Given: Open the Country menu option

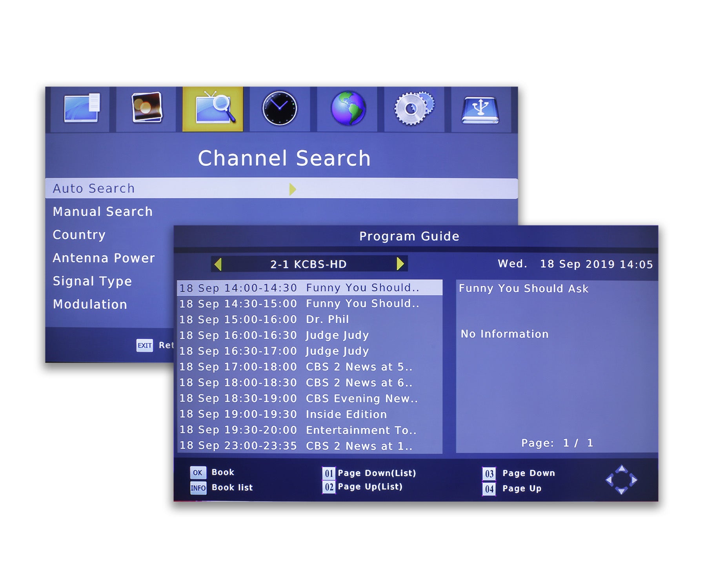Looking at the screenshot, I should [x=79, y=234].
